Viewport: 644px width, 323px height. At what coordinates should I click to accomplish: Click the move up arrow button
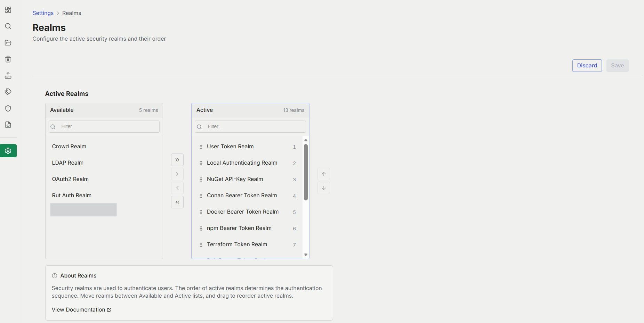[324, 174]
